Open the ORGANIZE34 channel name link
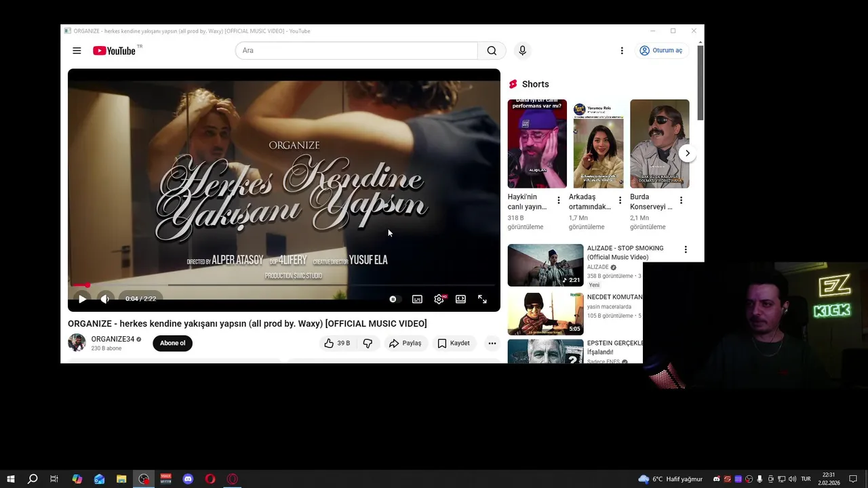Screen dimensions: 868x488 pyautogui.click(x=113, y=339)
